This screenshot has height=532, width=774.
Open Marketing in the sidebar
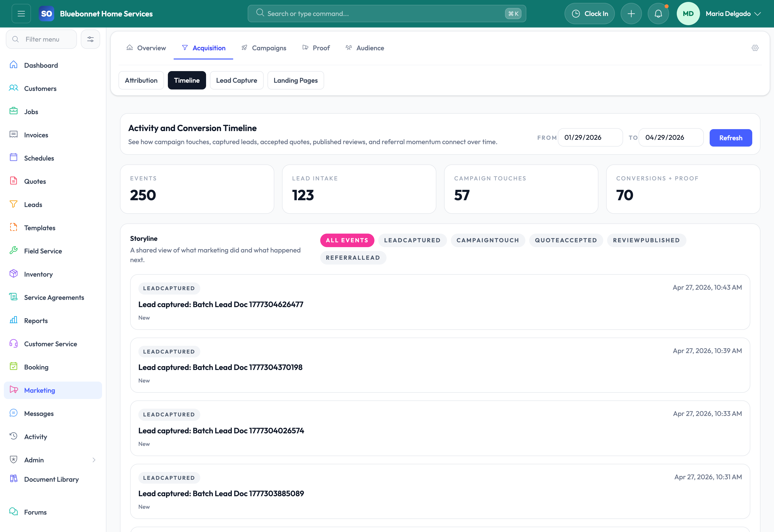[x=53, y=390]
